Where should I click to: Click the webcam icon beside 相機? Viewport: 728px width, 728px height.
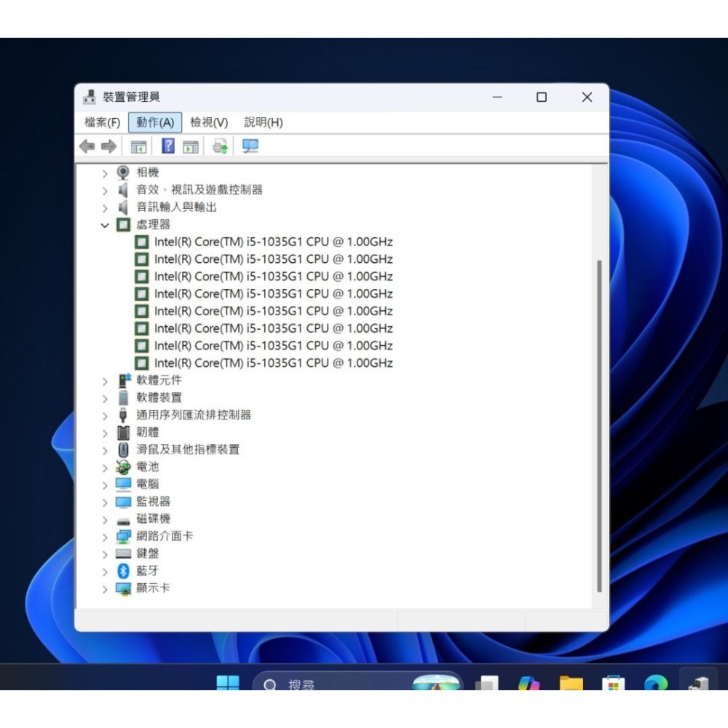tap(123, 173)
